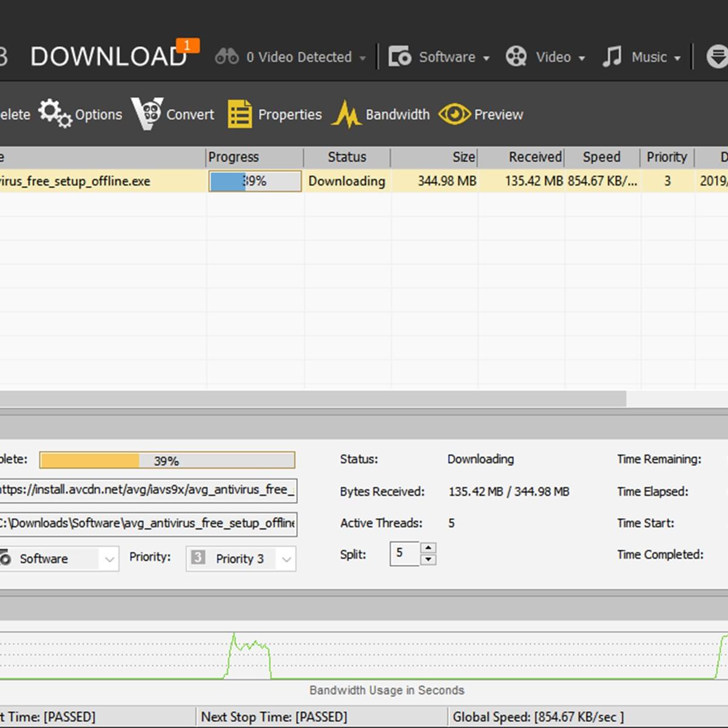Click the Convert button label
Screen dimensions: 728x728
tap(190, 115)
